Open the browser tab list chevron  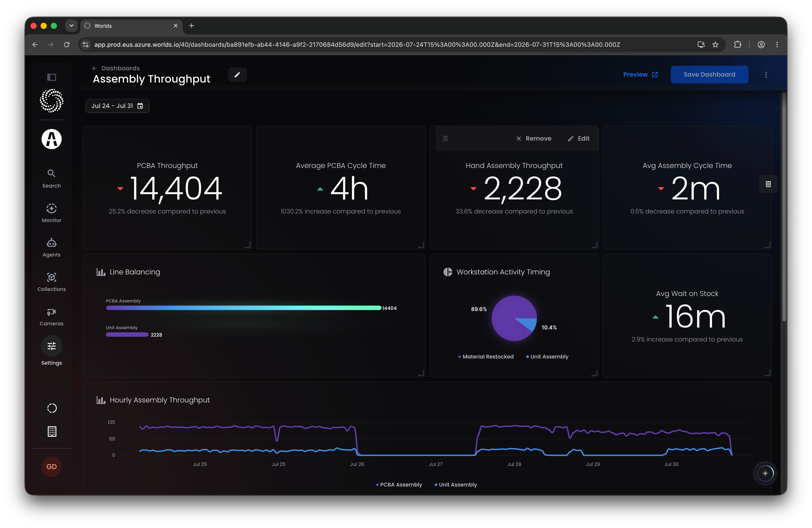tap(71, 26)
